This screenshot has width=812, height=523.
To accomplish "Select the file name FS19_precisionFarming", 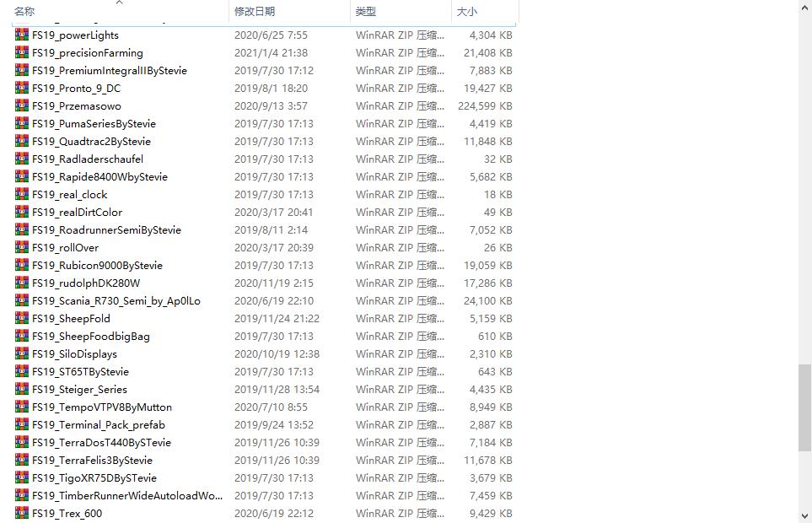I will (x=88, y=52).
